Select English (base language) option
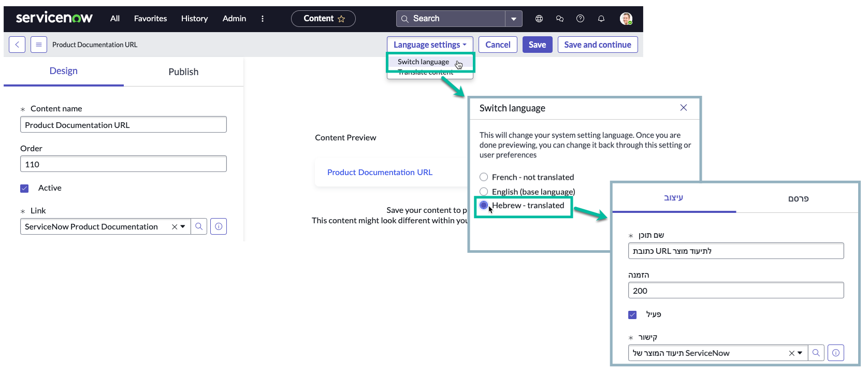Viewport: 868px width, 374px height. click(x=484, y=192)
